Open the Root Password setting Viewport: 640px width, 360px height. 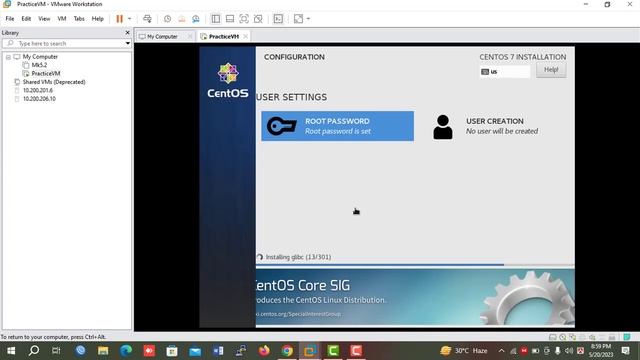pyautogui.click(x=338, y=126)
